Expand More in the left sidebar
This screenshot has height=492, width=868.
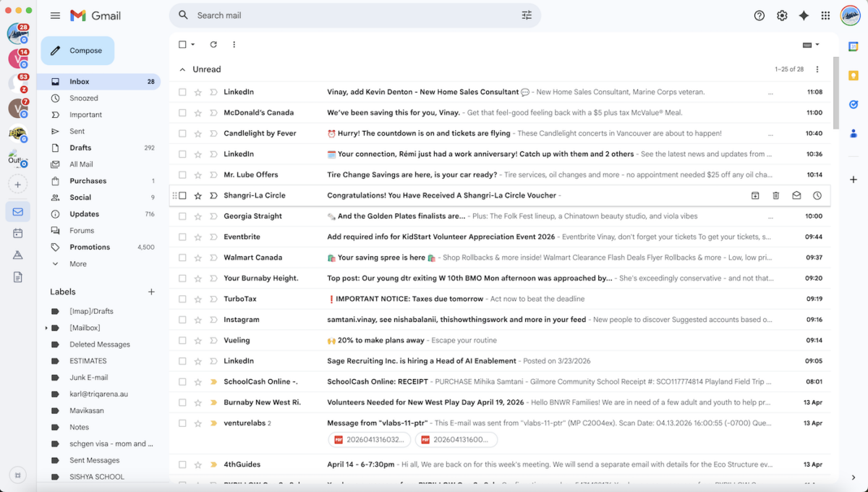78,264
